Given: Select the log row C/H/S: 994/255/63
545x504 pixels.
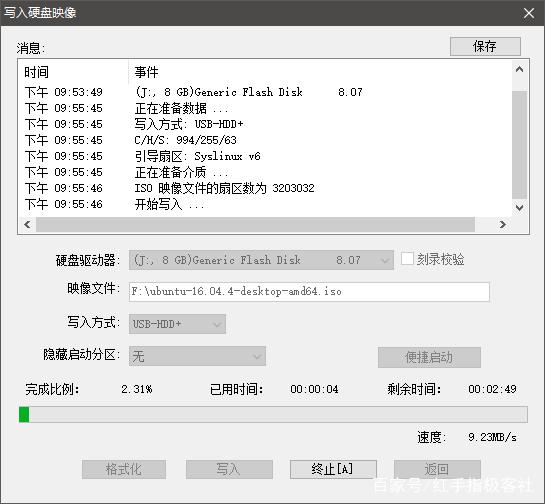Looking at the screenshot, I should coord(266,140).
